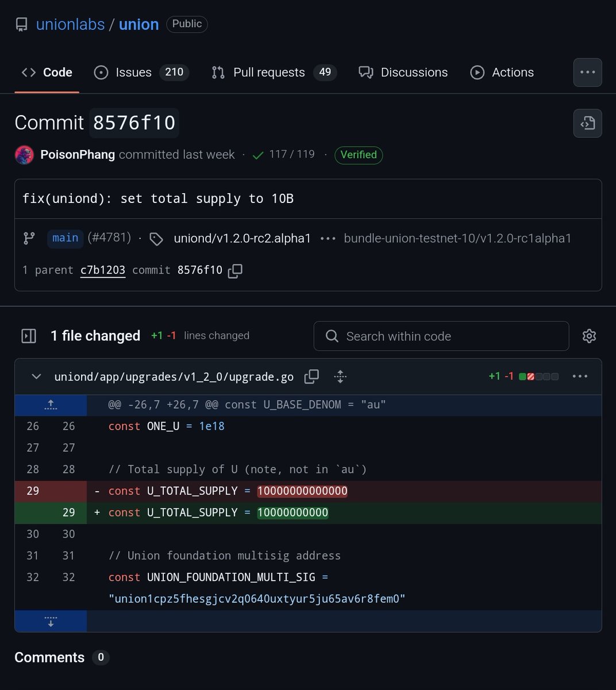This screenshot has height=690, width=616.
Task: Click the Comments heading
Action: [x=49, y=657]
